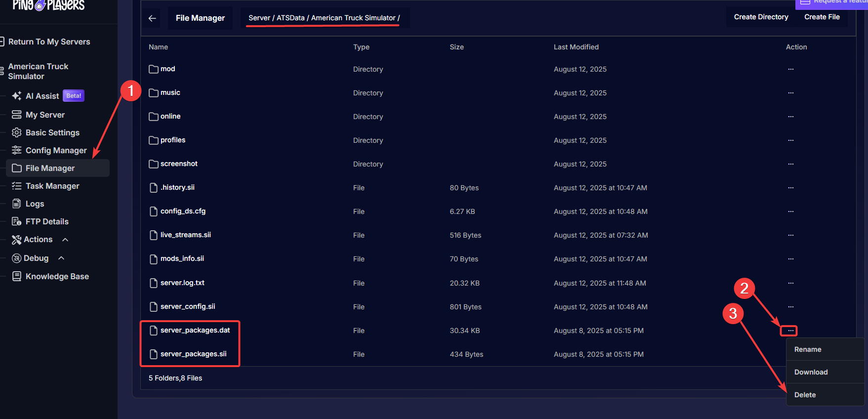Open the music directory

coord(165,93)
